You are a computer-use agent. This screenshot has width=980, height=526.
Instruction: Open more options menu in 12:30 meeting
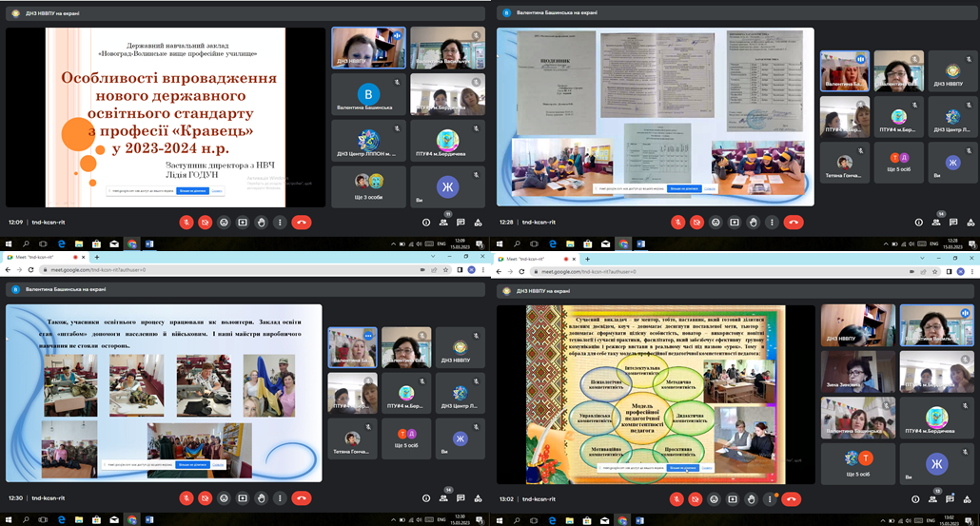coord(280,497)
